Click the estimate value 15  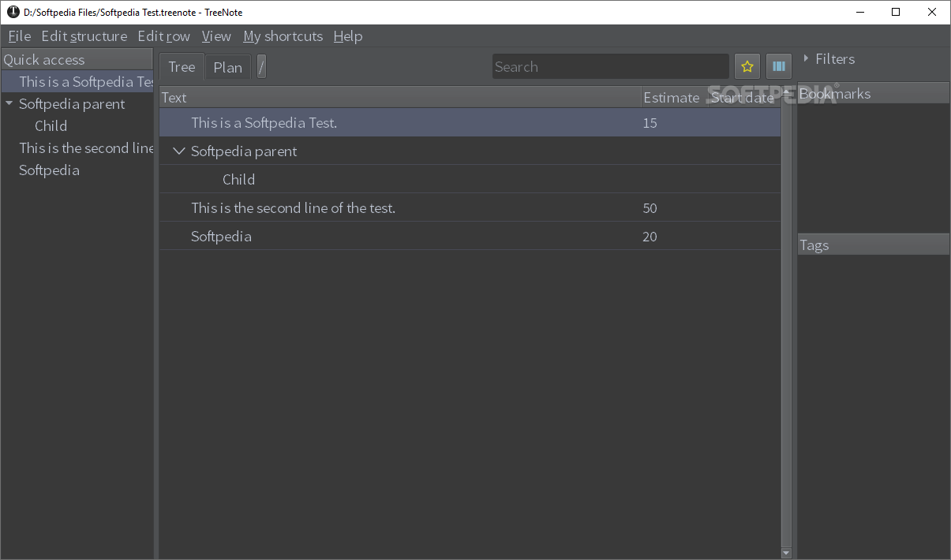[x=650, y=123]
